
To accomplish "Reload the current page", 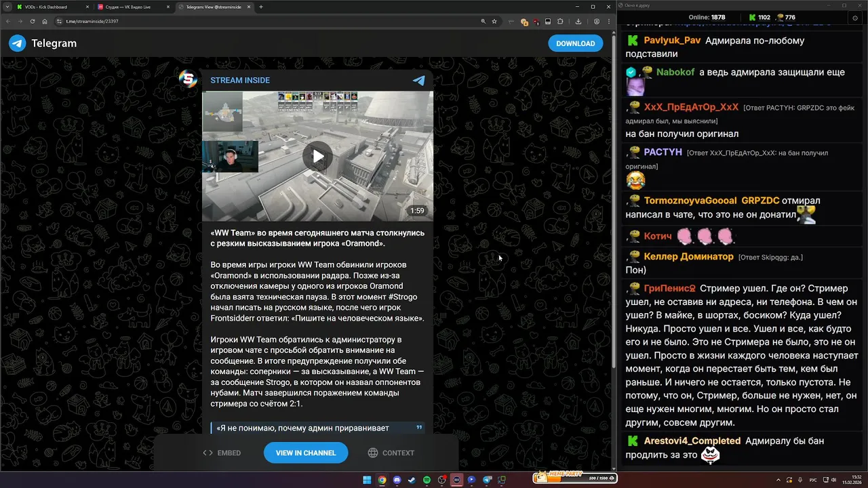I will tap(33, 21).
